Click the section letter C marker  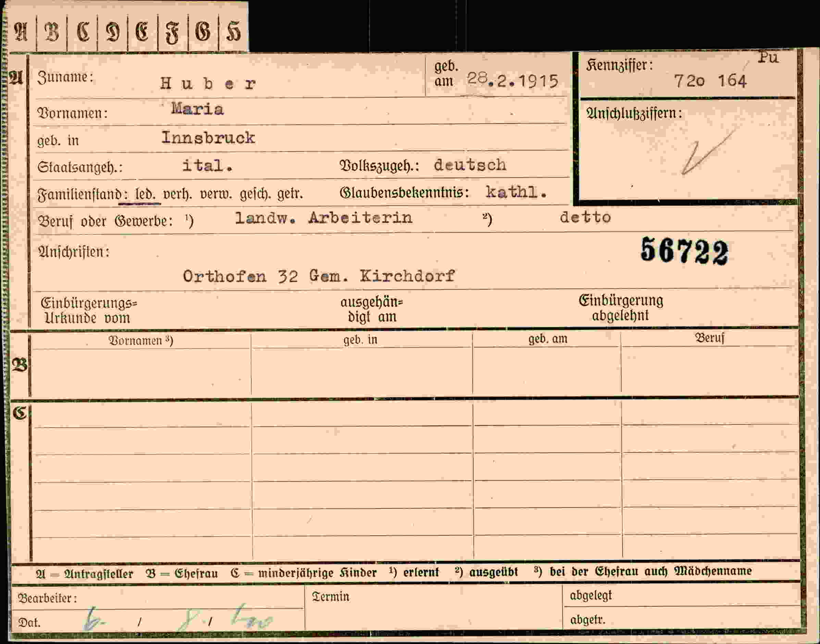20,413
